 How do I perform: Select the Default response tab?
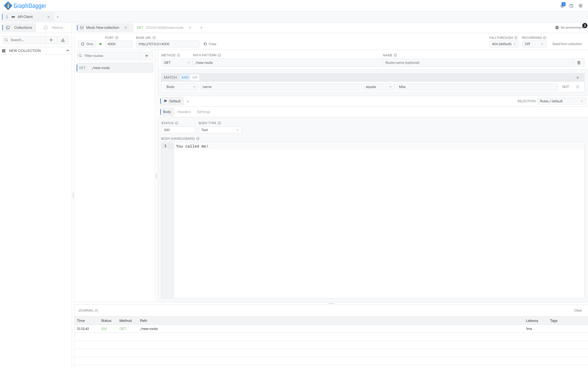tap(172, 101)
